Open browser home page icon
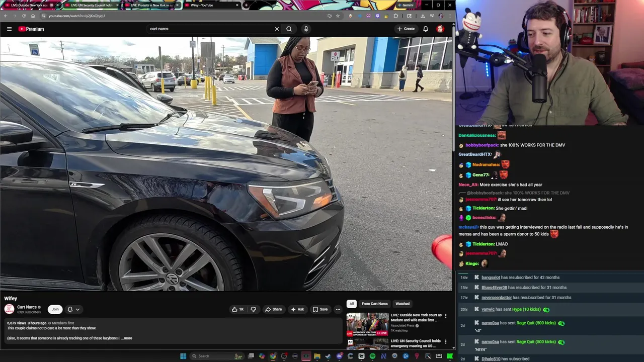This screenshot has height=362, width=644. (x=33, y=16)
